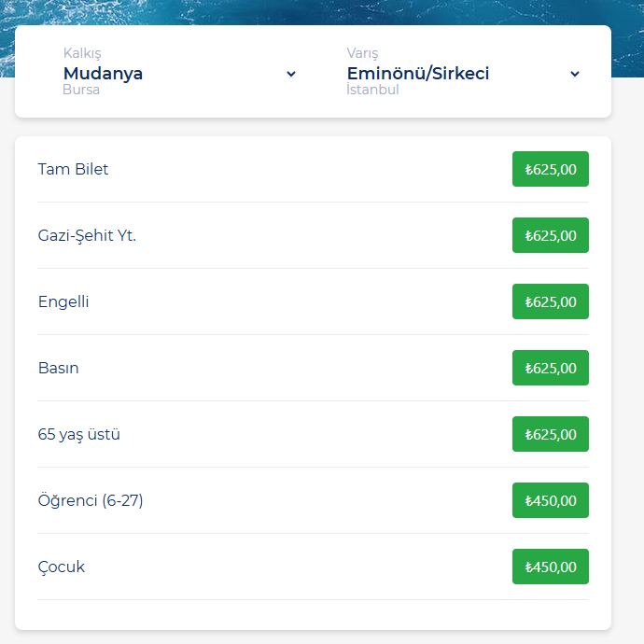
Task: Pick the 65 yaş üstü price button
Action: (550, 434)
